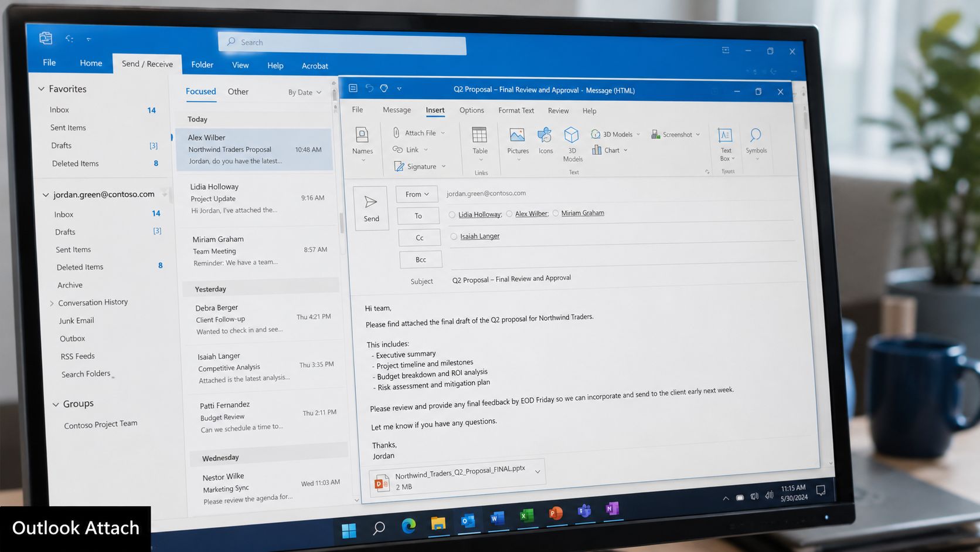980x552 pixels.
Task: Click the Send button in the message window
Action: click(x=371, y=208)
